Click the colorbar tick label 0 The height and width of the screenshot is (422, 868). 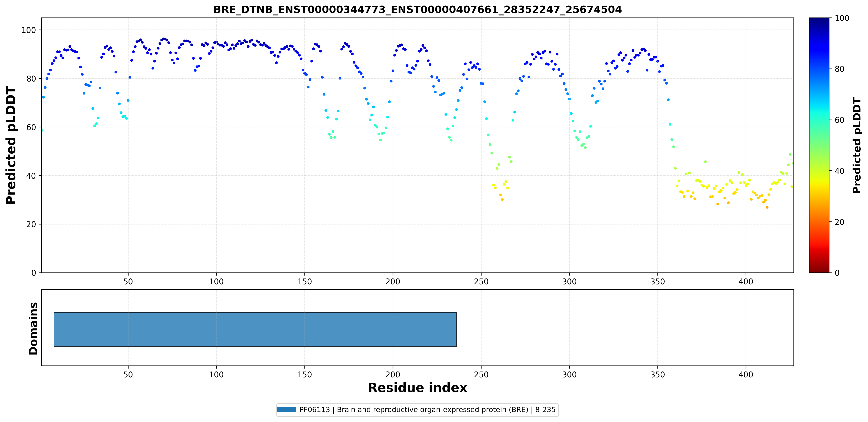tap(837, 272)
